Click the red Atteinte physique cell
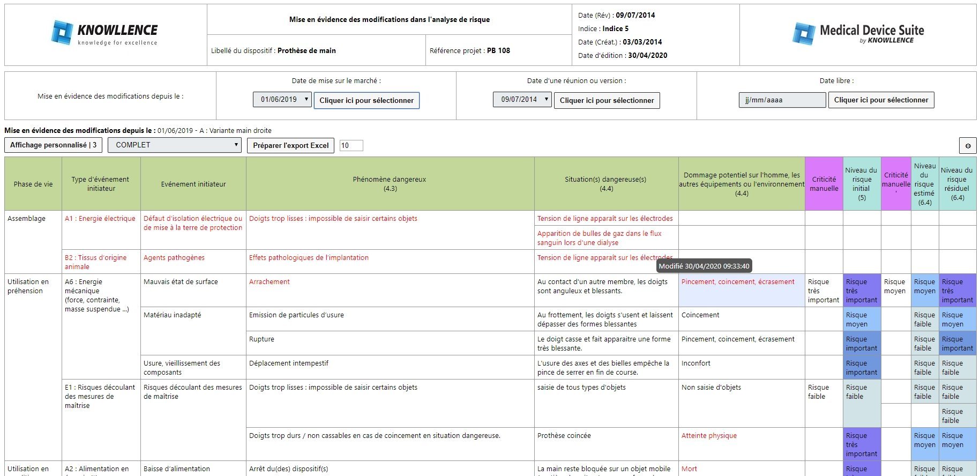This screenshot has height=476, width=980. [x=742, y=444]
